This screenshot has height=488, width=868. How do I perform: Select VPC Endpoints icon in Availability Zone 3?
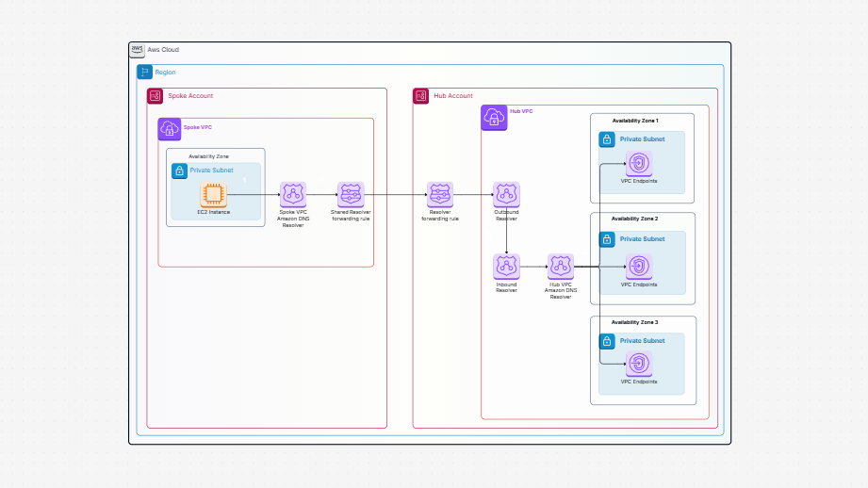point(639,364)
